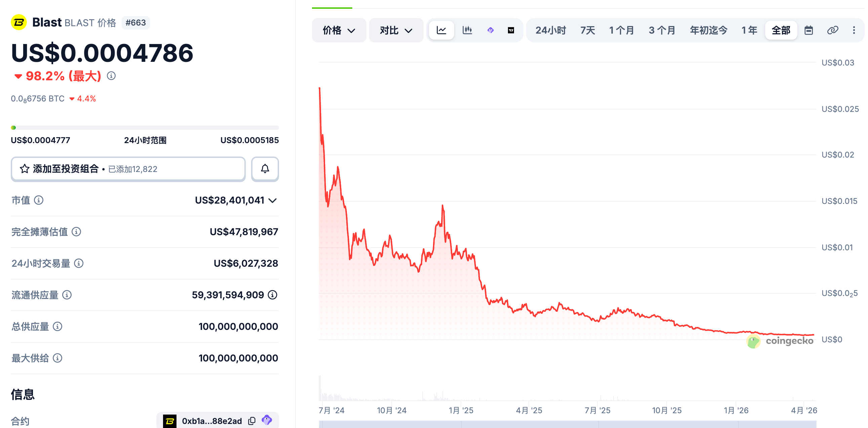Select the 3个月 range tab

(x=662, y=30)
